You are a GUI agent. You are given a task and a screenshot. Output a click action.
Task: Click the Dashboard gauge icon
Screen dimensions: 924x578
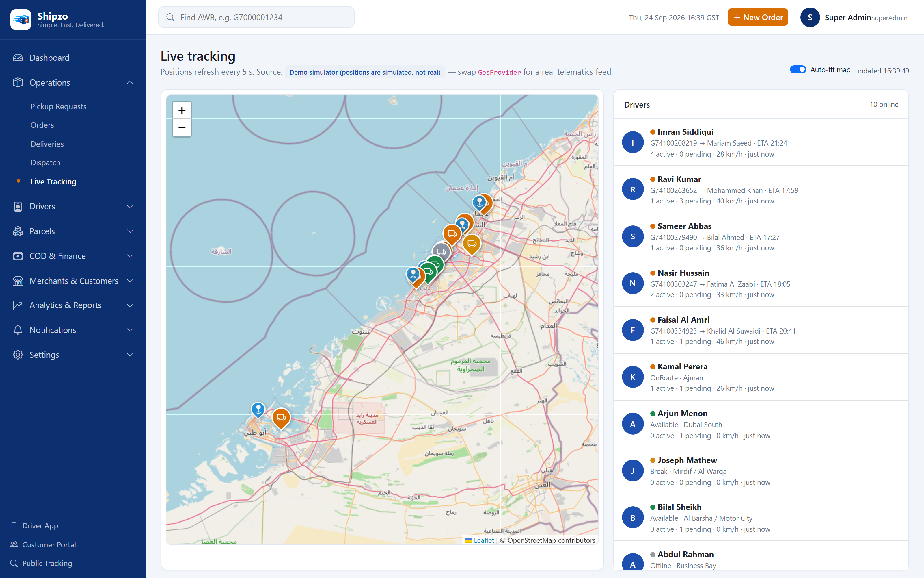point(18,58)
